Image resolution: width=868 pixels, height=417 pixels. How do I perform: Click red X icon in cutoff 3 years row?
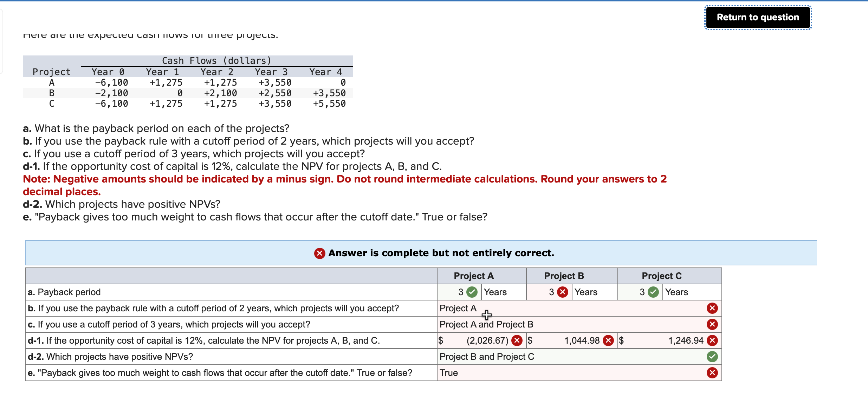(712, 324)
